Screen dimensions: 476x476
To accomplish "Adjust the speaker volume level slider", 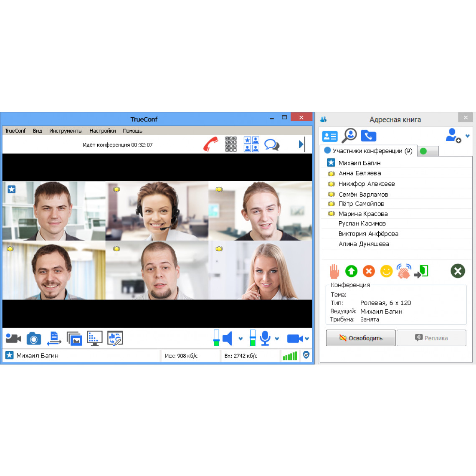I will pos(216,338).
